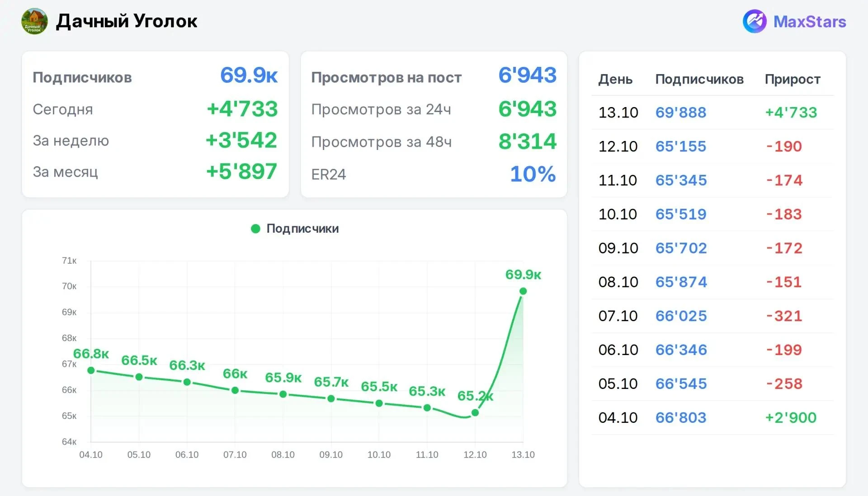Select the 12.10 row growth -190
The height and width of the screenshot is (496, 868).
(x=784, y=146)
